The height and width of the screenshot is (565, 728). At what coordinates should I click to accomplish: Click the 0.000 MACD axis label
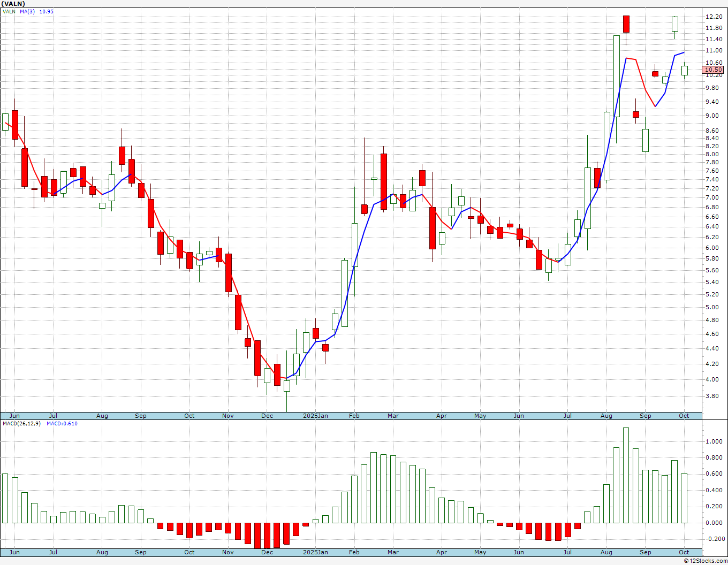714,523
